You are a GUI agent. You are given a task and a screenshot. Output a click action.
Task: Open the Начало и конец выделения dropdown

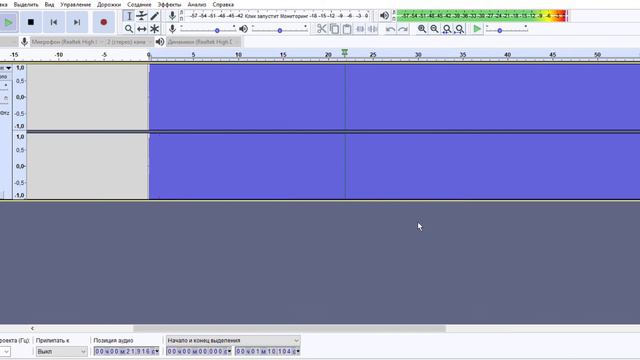point(233,340)
